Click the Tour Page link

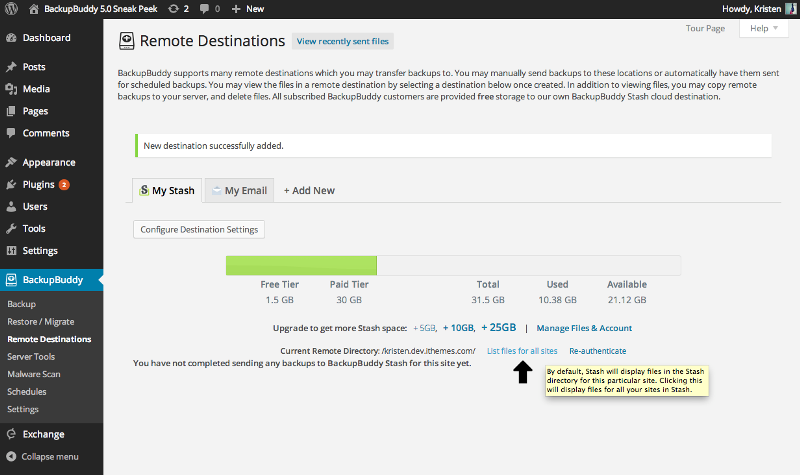(705, 29)
